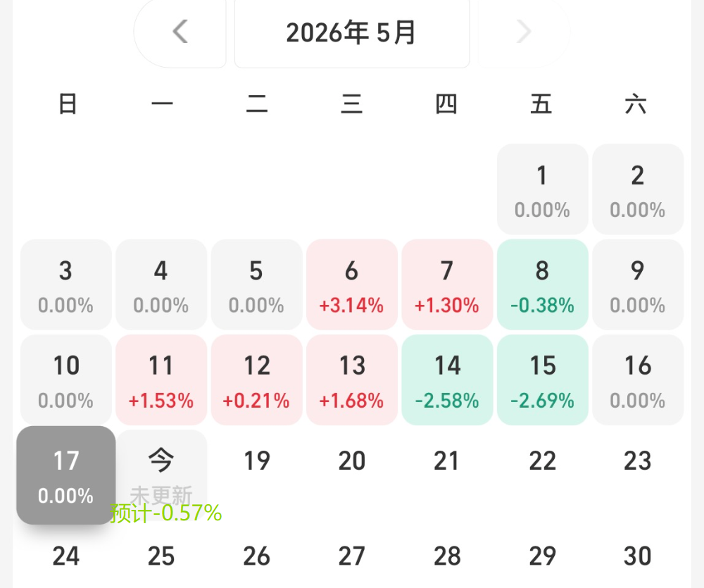Select day 24 in the calendar
Viewport: 704px width, 588px height.
pos(66,556)
